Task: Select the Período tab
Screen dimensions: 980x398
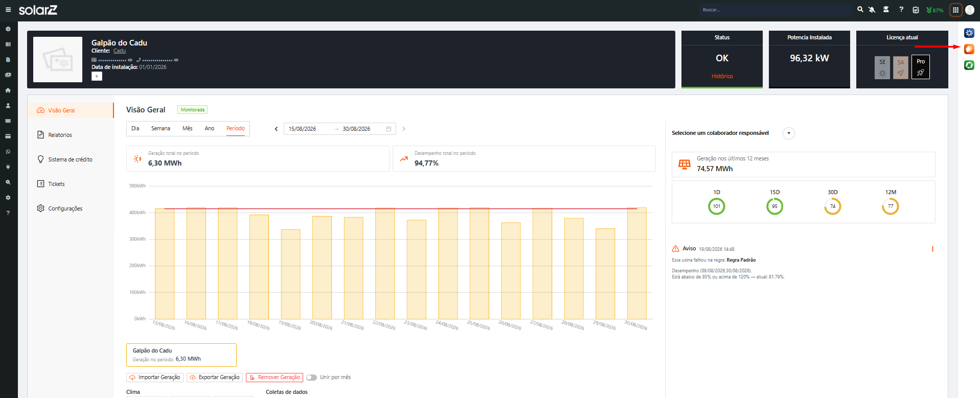Action: pyautogui.click(x=236, y=128)
